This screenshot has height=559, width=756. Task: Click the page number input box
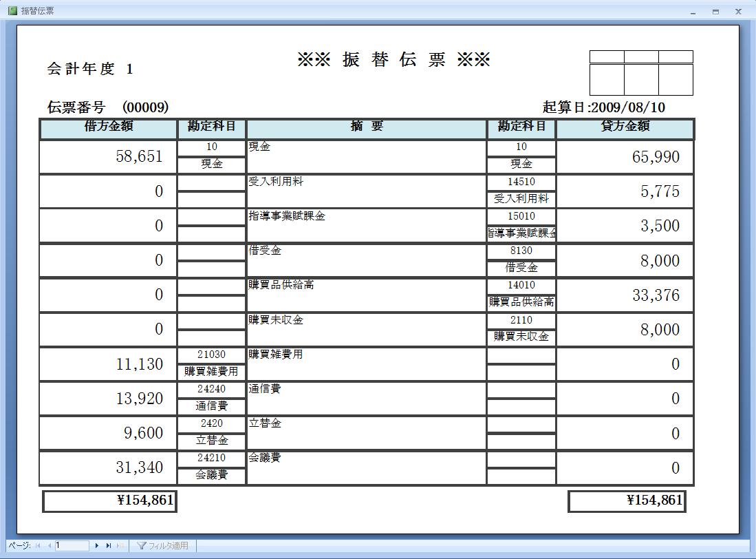point(72,546)
